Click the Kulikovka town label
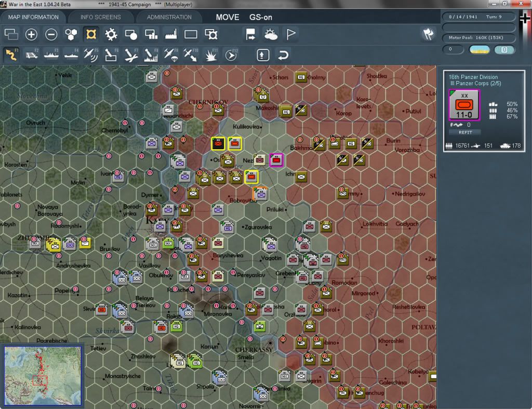Screen dimensions: 532x409 coord(246,127)
